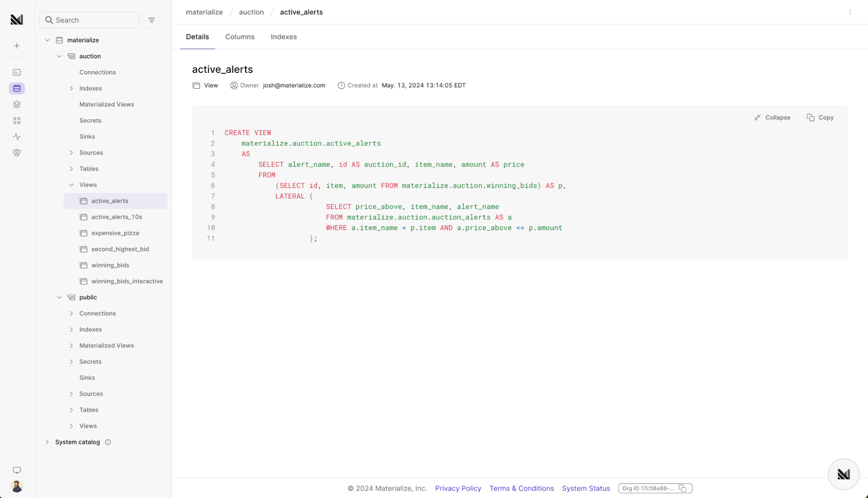Collapse the public schema chevron
The image size is (868, 498).
(x=59, y=297)
